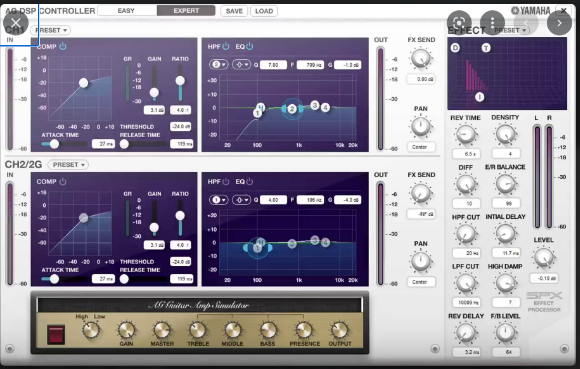
Task: Open the CH1 EQ band number dropdown
Action: [219, 65]
